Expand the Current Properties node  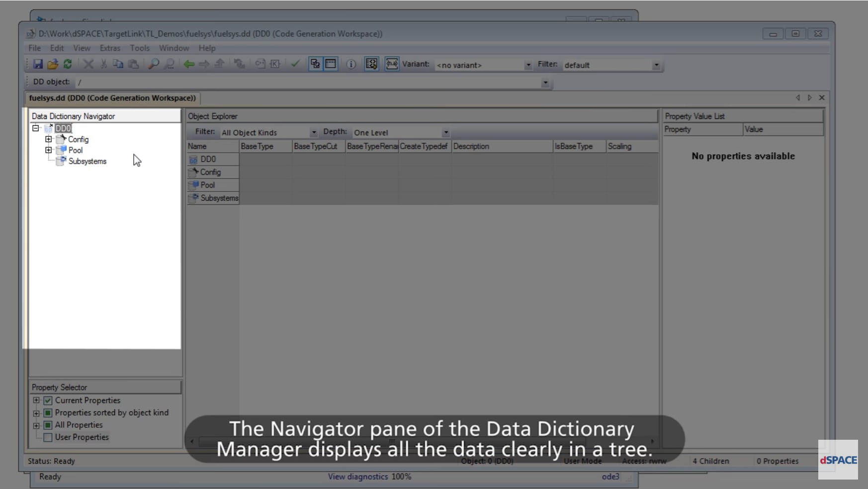(x=36, y=400)
